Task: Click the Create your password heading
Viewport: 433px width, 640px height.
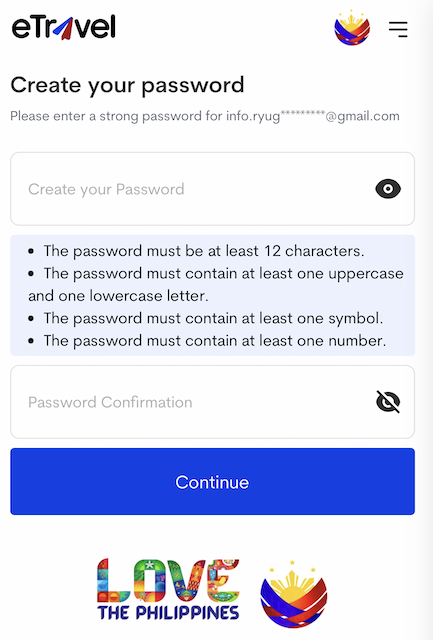Action: tap(127, 85)
